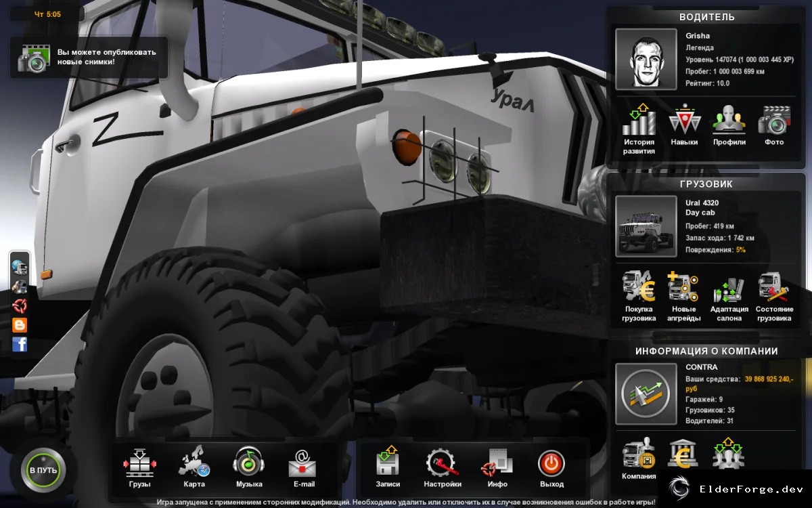
Task: Open the new screenshots notification
Action: [x=89, y=58]
